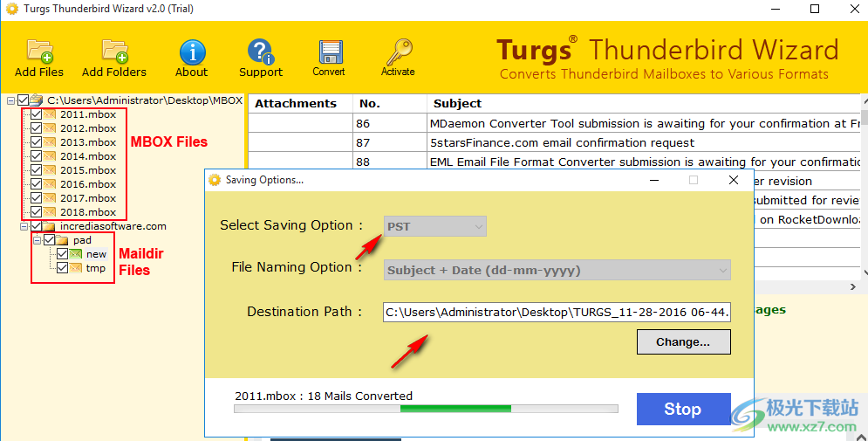Toggle the incrediasoftware.com checkbox
The height and width of the screenshot is (441, 868).
[36, 226]
